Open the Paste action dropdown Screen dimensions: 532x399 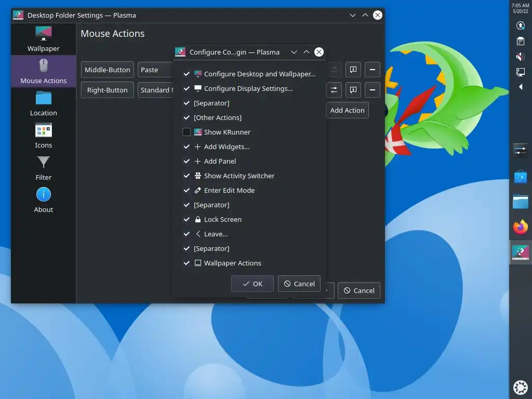pyautogui.click(x=156, y=70)
